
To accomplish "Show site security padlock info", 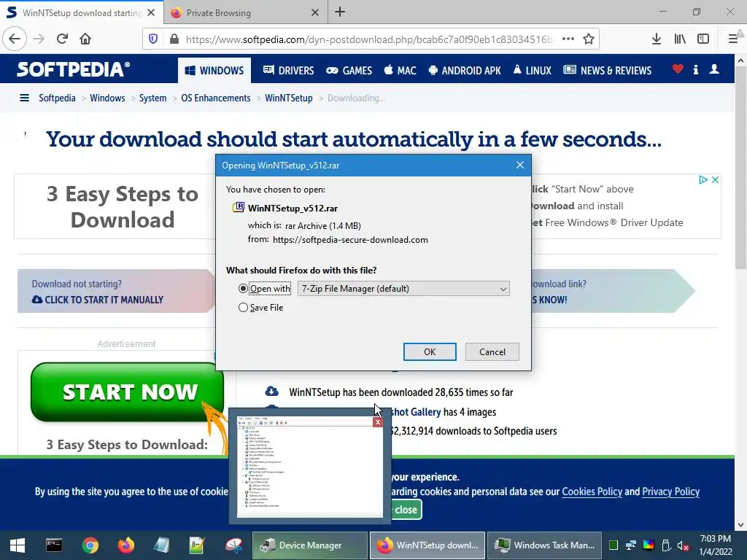I will [174, 39].
